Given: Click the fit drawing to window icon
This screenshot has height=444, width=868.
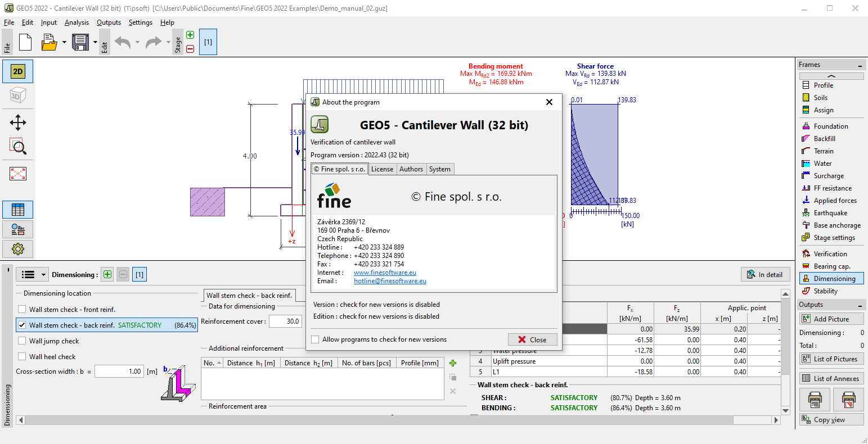Looking at the screenshot, I should point(18,174).
